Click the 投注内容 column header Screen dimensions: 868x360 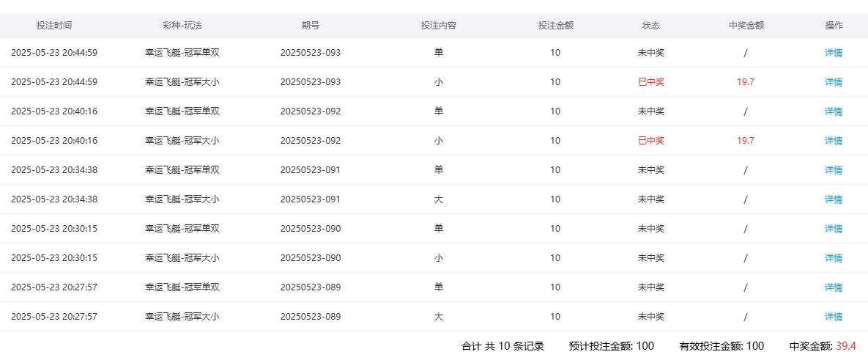[438, 25]
